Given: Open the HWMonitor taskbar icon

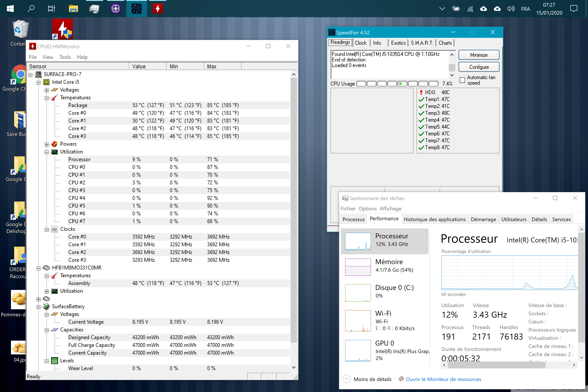Looking at the screenshot, I should [158, 9].
